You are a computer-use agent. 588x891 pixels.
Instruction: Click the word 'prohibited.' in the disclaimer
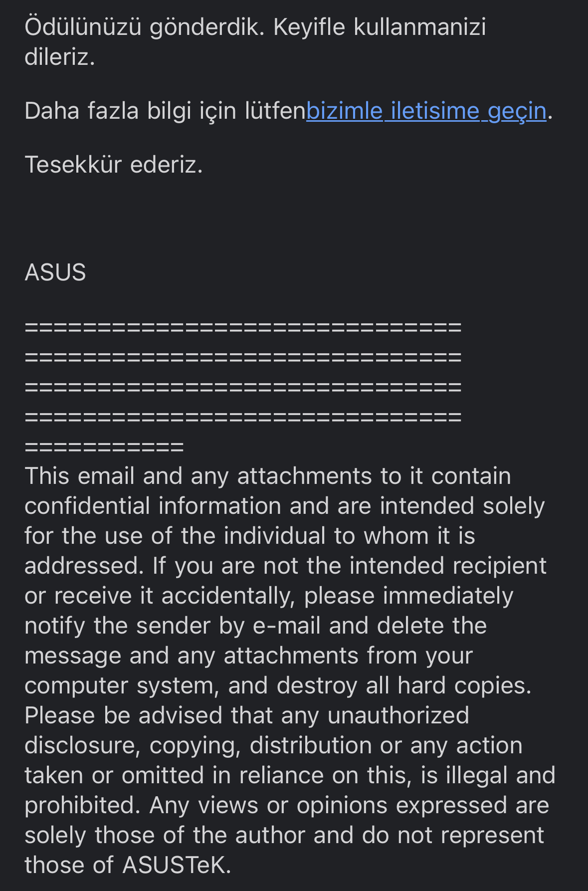82,805
